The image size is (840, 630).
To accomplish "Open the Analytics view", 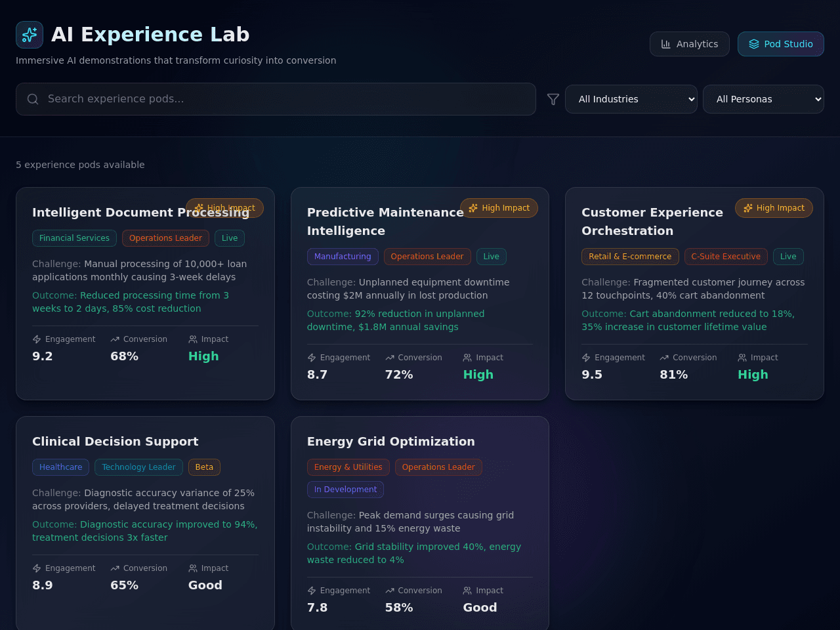I will click(690, 44).
